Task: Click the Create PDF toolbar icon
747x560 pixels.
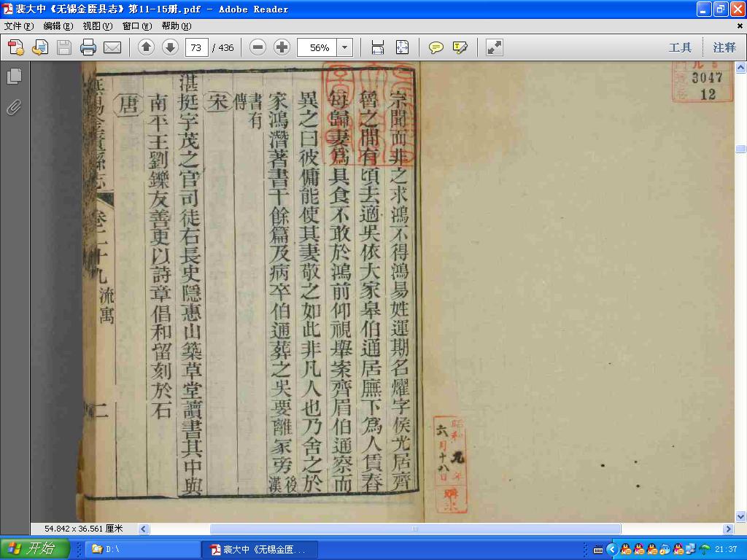Action: pyautogui.click(x=16, y=47)
